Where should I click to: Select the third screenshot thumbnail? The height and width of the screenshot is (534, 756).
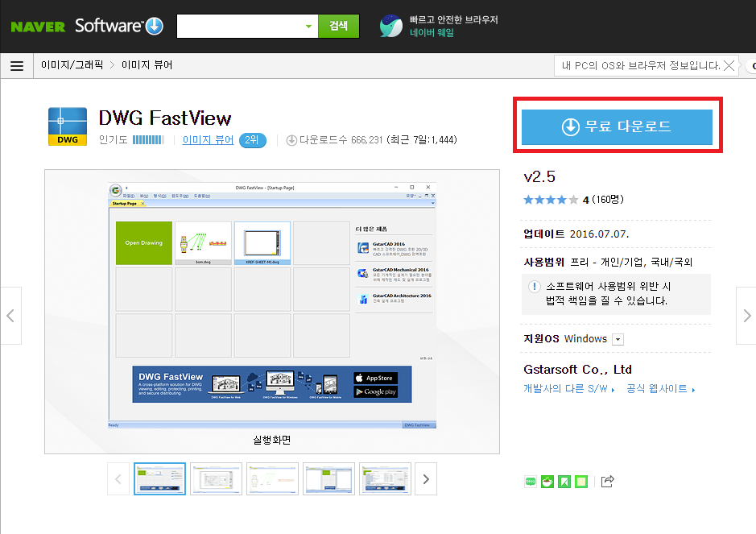pos(272,479)
